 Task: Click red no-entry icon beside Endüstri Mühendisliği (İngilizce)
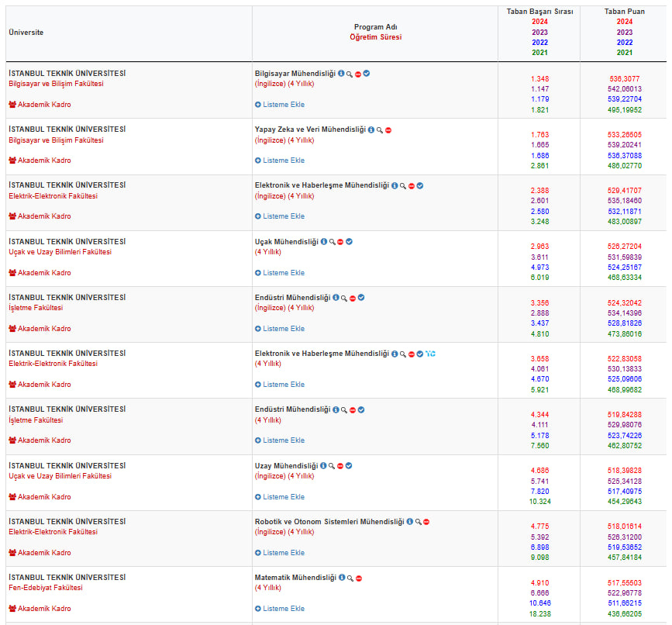[x=353, y=298]
